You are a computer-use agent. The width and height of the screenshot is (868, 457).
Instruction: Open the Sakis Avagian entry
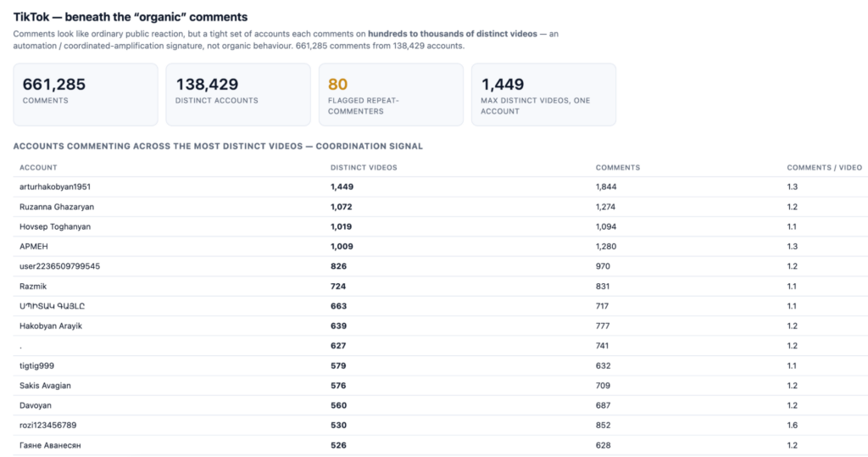[45, 386]
